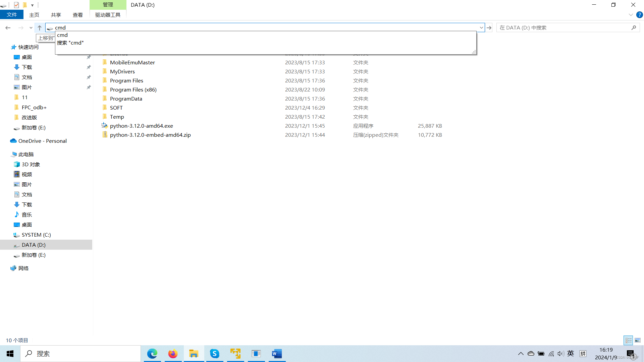Switch to details view layout

(x=628, y=340)
